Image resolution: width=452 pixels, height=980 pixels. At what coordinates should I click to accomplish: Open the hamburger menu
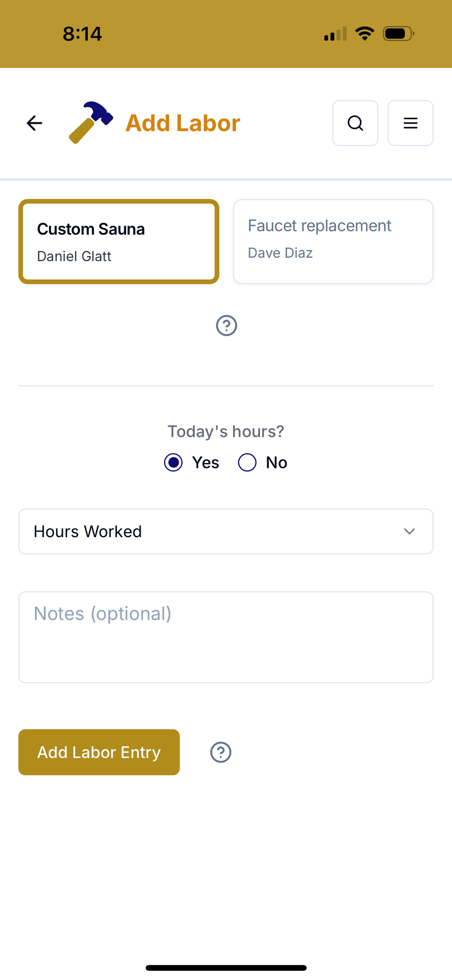(410, 123)
